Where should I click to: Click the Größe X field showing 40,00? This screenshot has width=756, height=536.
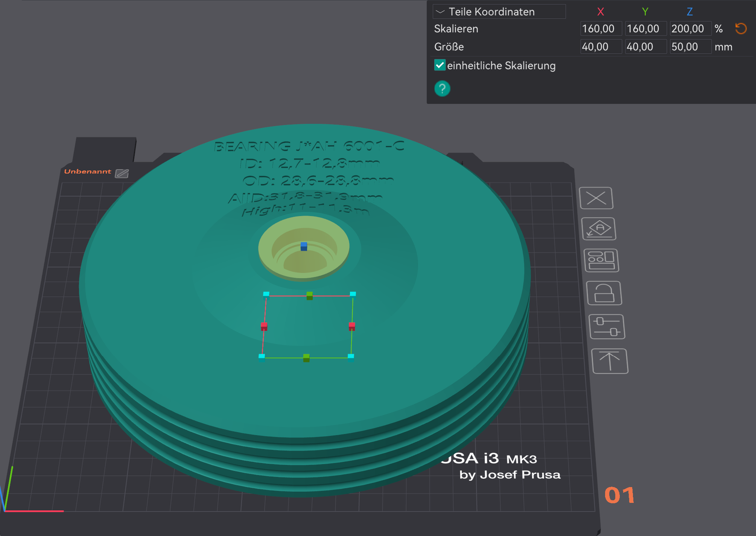click(x=601, y=47)
